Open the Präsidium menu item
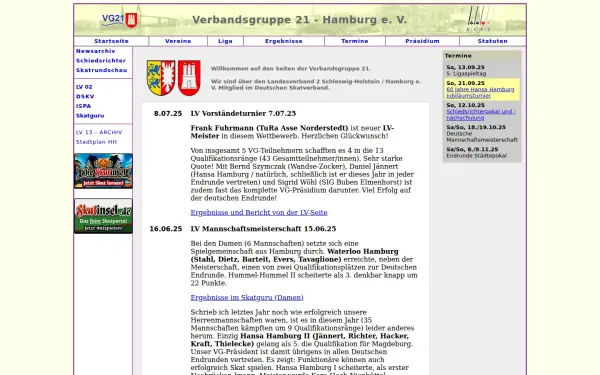The width and height of the screenshot is (600, 375). click(x=422, y=41)
